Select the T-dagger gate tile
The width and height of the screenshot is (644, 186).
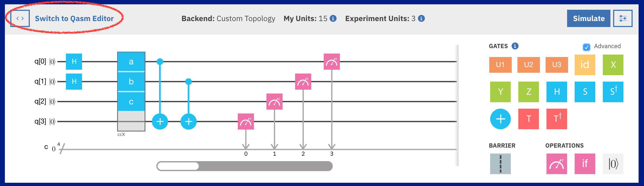tap(557, 119)
